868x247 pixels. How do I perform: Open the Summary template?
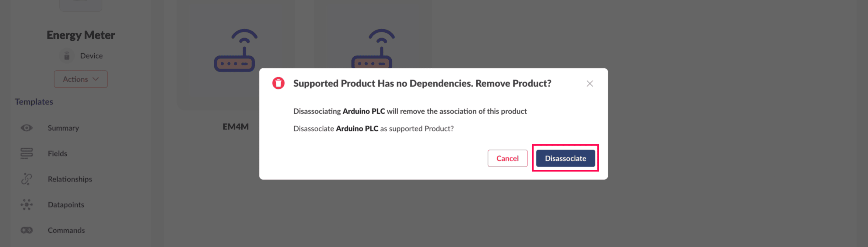point(63,128)
